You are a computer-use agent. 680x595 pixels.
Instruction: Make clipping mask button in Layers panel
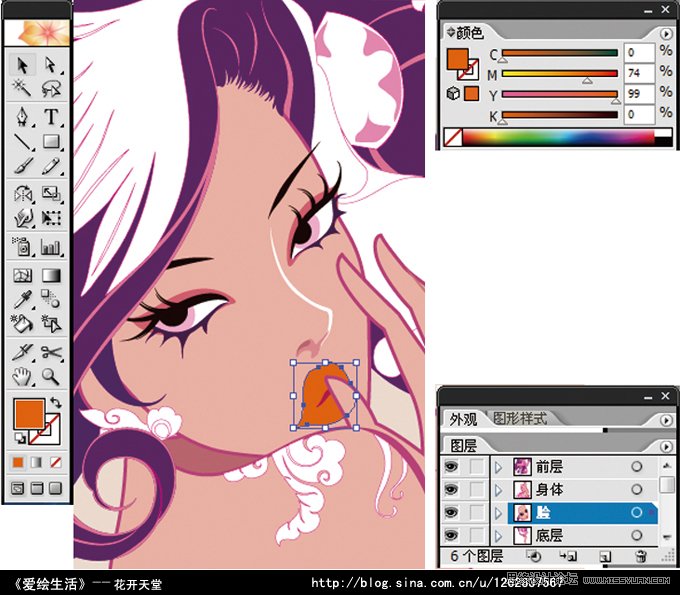point(534,556)
